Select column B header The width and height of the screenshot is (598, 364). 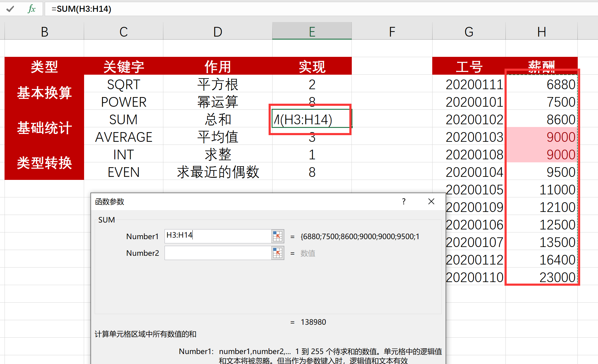pyautogui.click(x=44, y=31)
